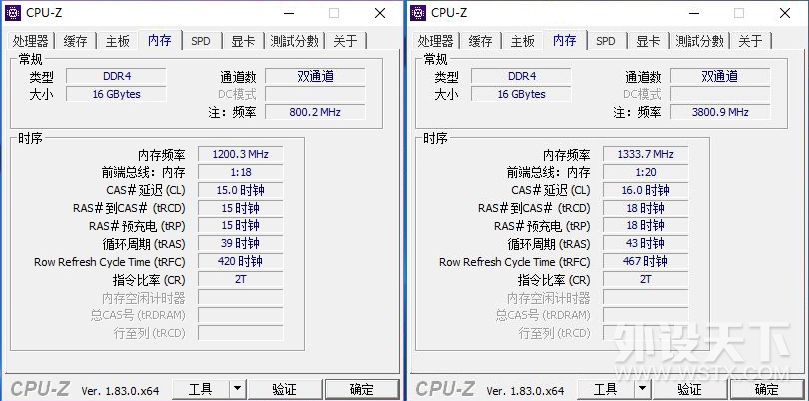Open 测試分數 tab in right window
This screenshot has width=809, height=401.
point(700,41)
